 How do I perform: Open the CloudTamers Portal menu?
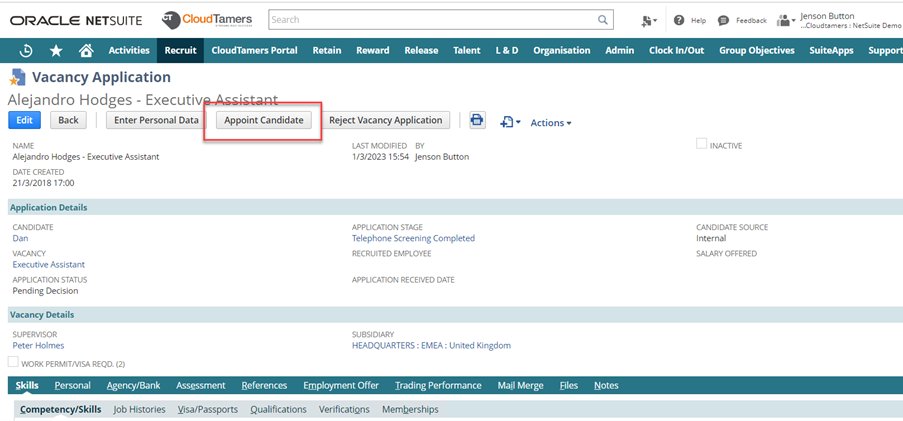[x=255, y=51]
